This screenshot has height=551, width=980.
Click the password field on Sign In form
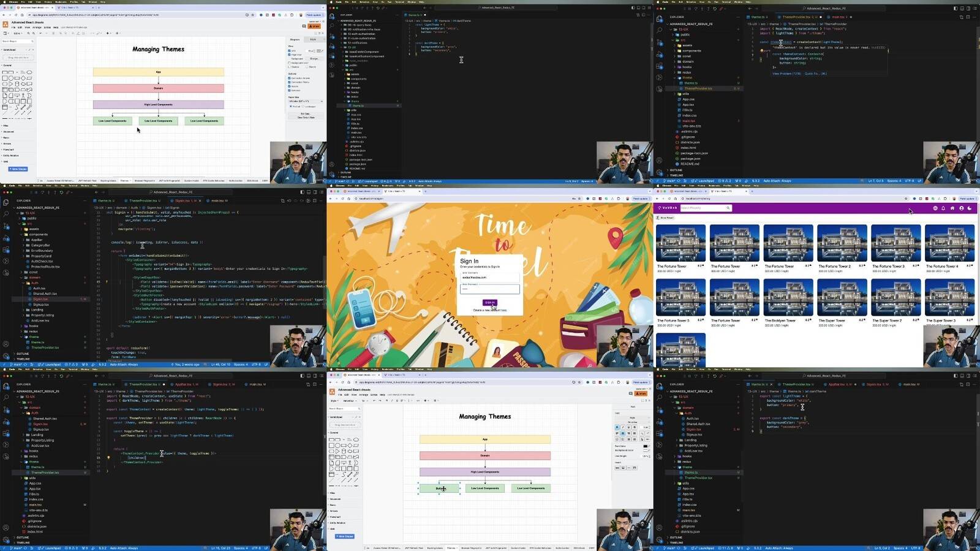[490, 289]
